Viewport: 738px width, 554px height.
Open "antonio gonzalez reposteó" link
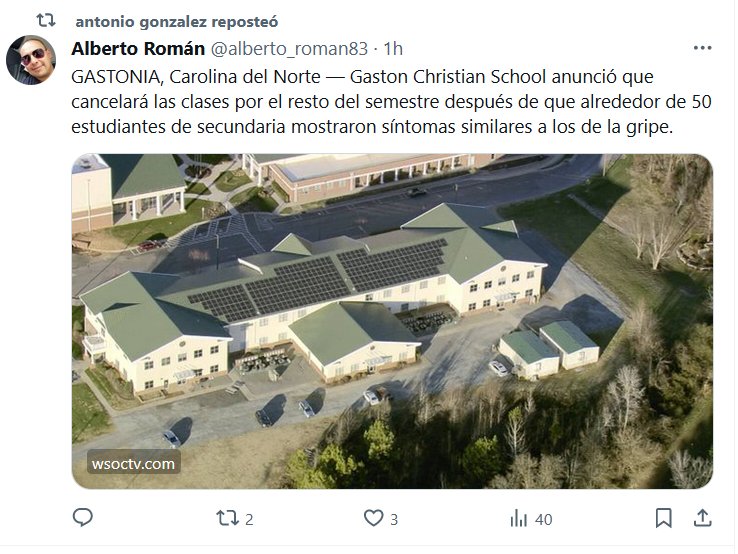coord(177,21)
